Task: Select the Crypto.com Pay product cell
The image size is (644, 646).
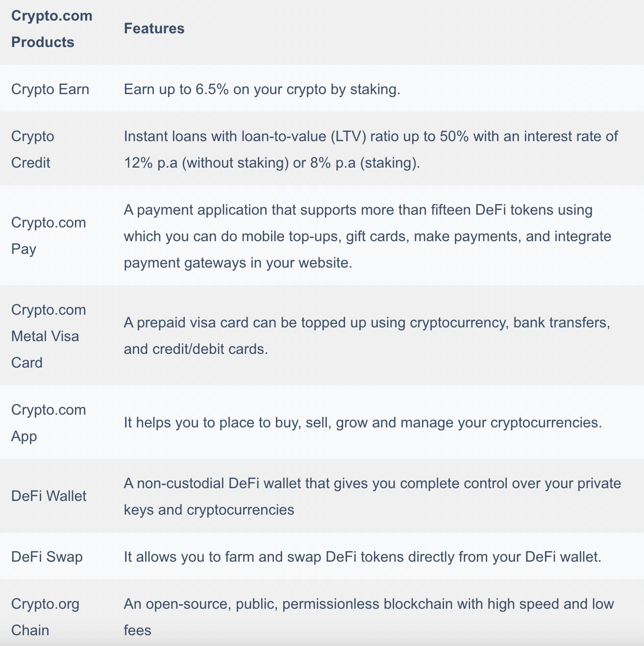Action: [x=49, y=236]
